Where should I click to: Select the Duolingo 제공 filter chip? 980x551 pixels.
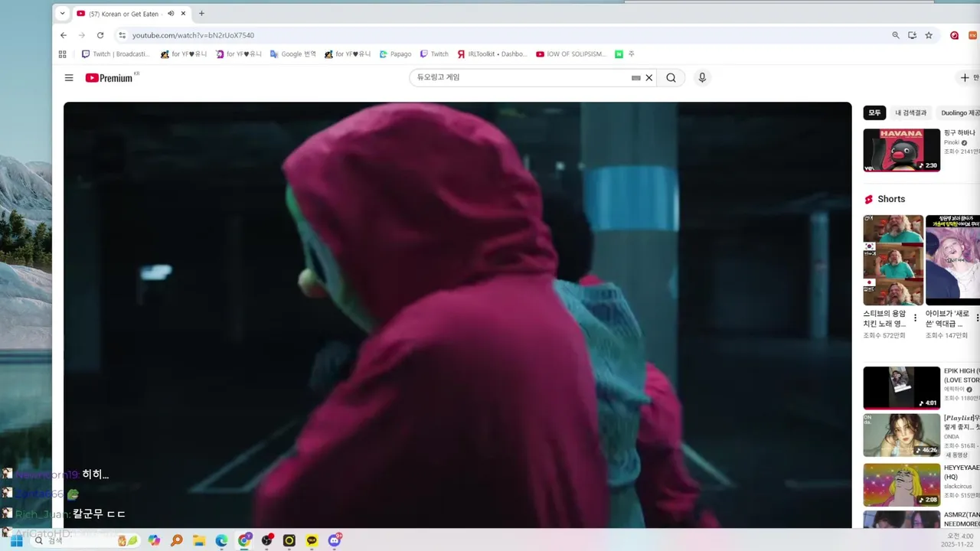pos(959,112)
